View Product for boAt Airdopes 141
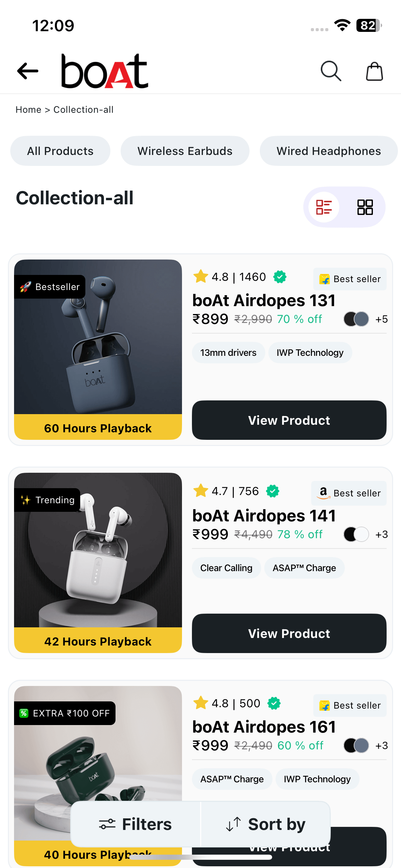The width and height of the screenshot is (401, 868). 289,633
